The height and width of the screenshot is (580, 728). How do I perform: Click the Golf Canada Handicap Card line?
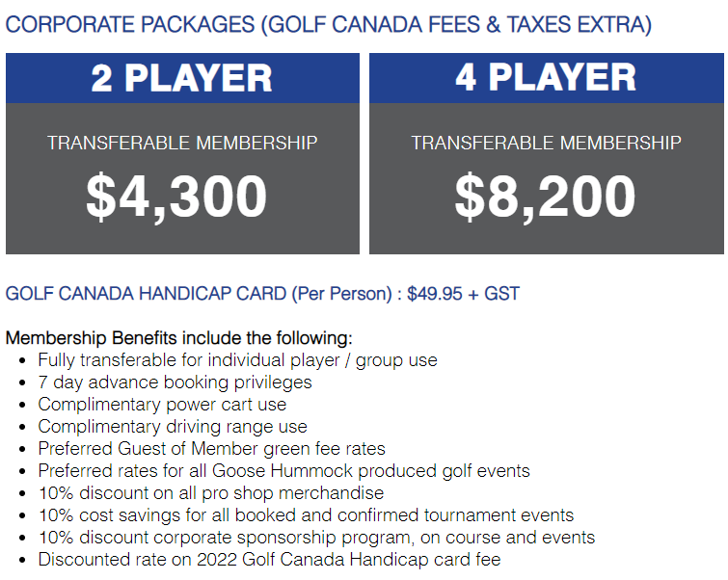click(262, 294)
